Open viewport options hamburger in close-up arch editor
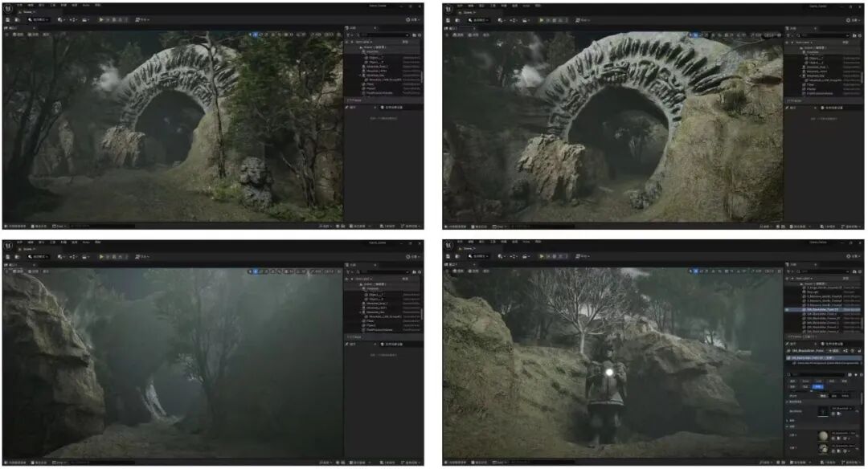Image resolution: width=868 pixels, height=469 pixels. pyautogui.click(x=448, y=35)
